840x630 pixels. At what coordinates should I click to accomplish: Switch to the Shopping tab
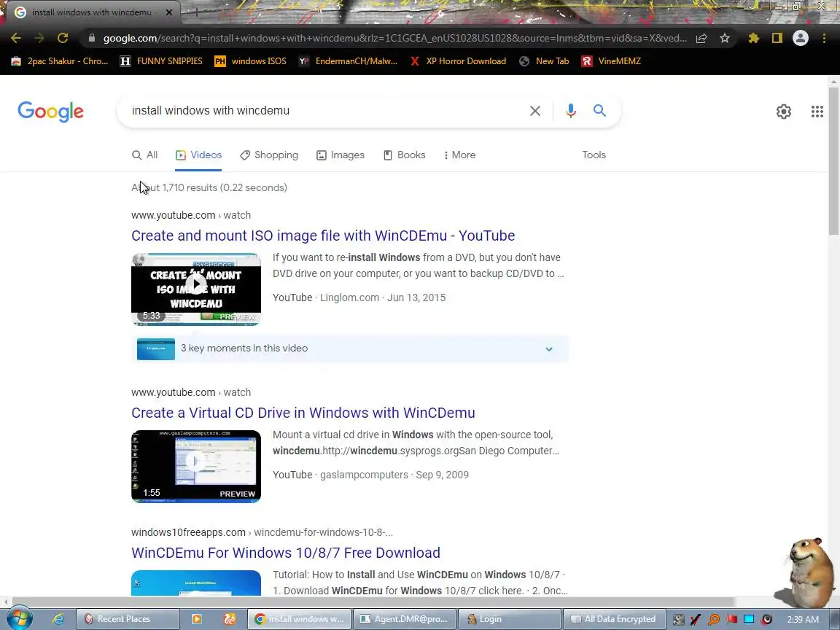269,155
